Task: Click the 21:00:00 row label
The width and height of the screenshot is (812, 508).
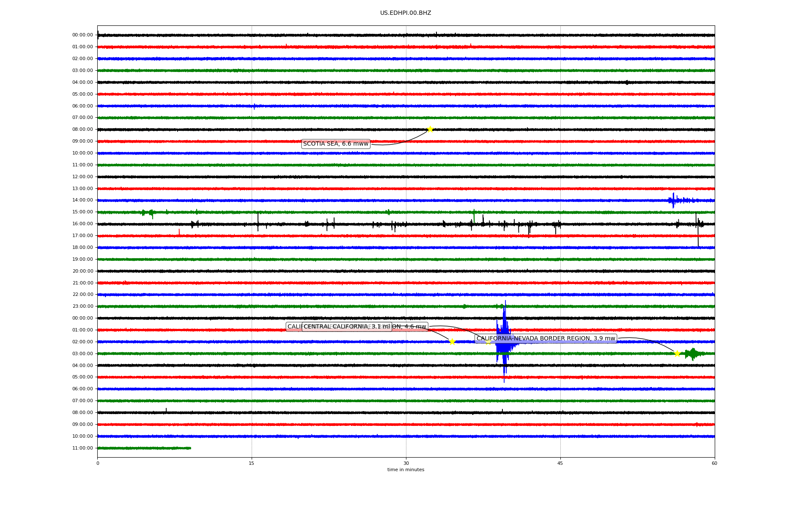Action: pos(82,283)
